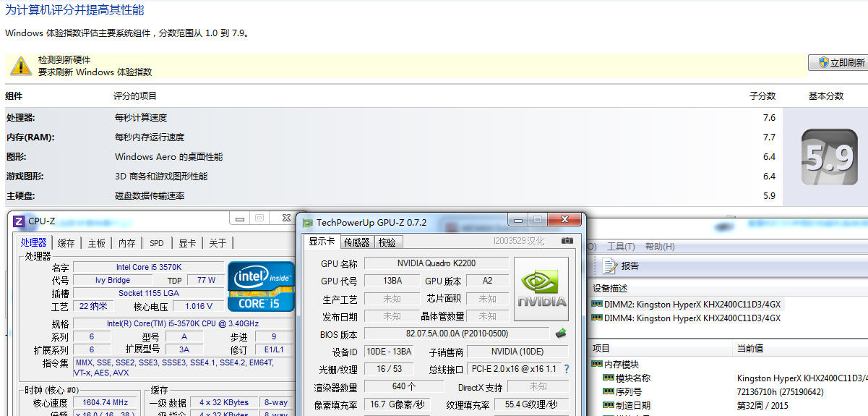The image size is (868, 416).
Task: Click the CPU-Z purple Z title icon
Action: tap(18, 221)
